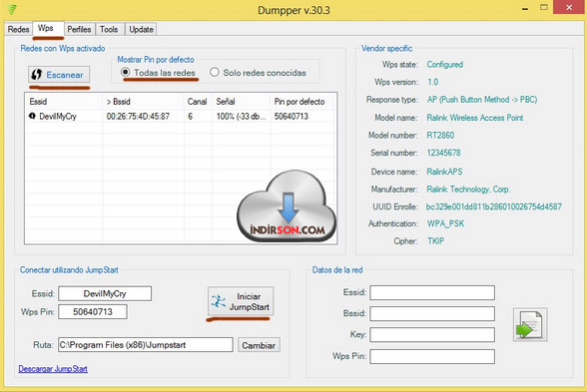Click the Dumpper app icon in title bar

click(x=12, y=9)
